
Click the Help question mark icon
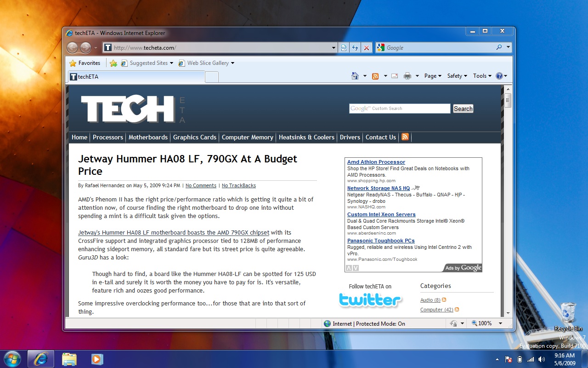point(499,76)
